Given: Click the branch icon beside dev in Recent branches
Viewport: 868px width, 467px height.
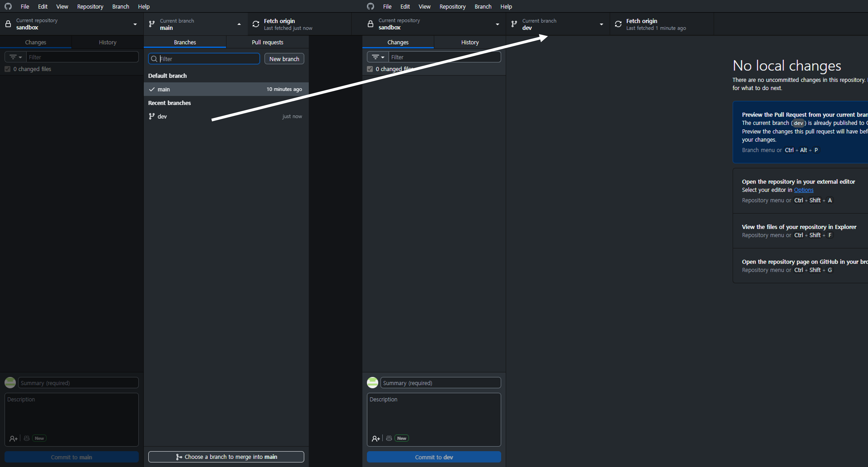Looking at the screenshot, I should pos(152,116).
